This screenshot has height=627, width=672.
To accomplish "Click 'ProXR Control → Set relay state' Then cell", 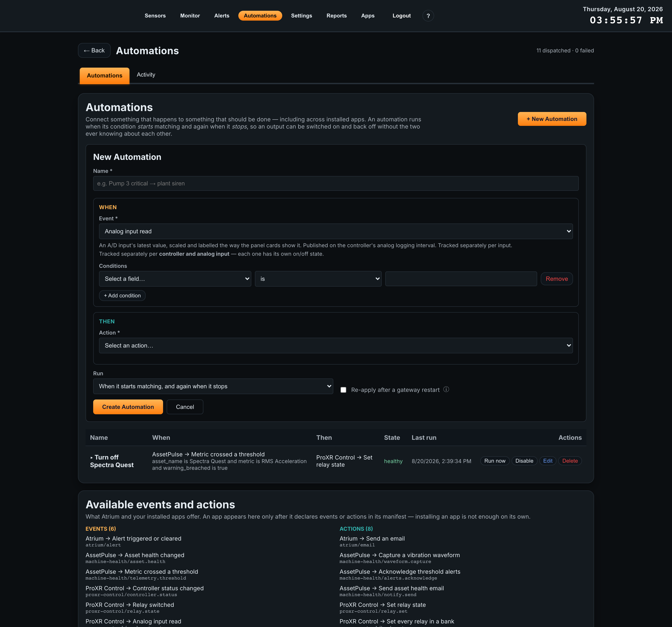I will click(x=344, y=461).
